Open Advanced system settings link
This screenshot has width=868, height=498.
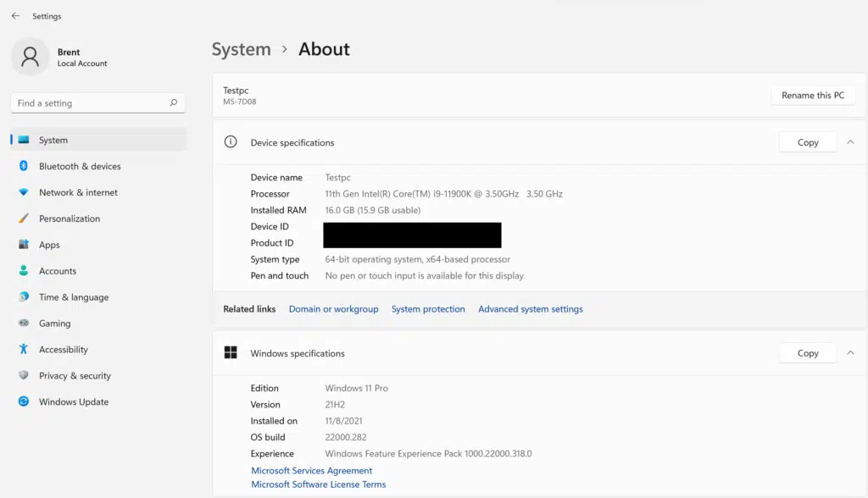(531, 309)
